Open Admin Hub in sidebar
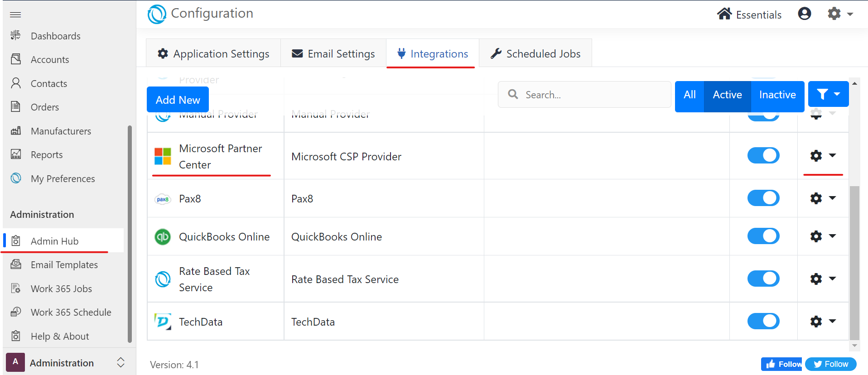 63,240
